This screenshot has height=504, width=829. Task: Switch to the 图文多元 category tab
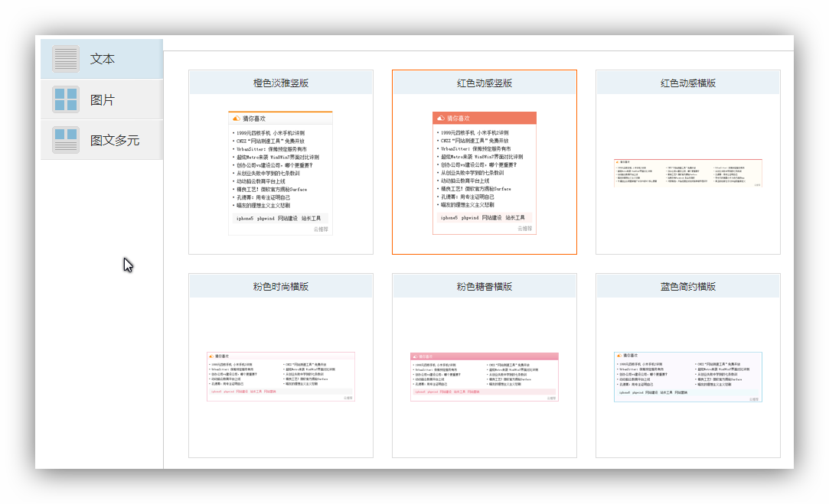coord(102,140)
